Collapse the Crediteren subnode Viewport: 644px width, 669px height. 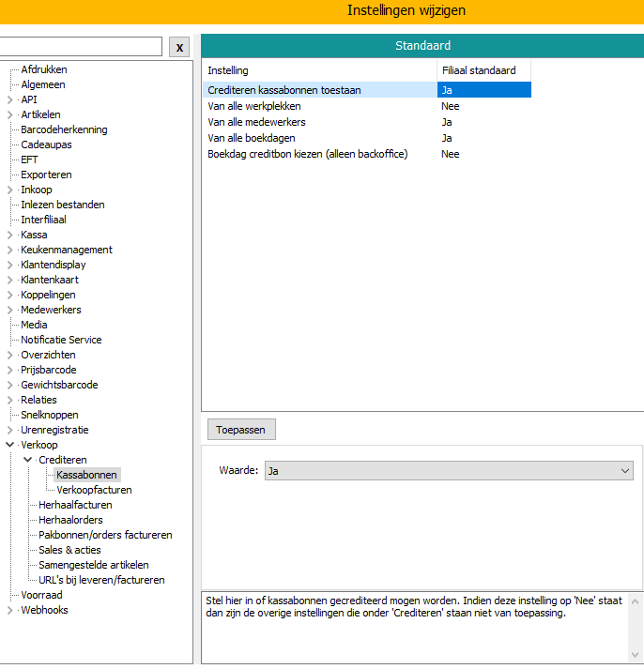pos(28,460)
